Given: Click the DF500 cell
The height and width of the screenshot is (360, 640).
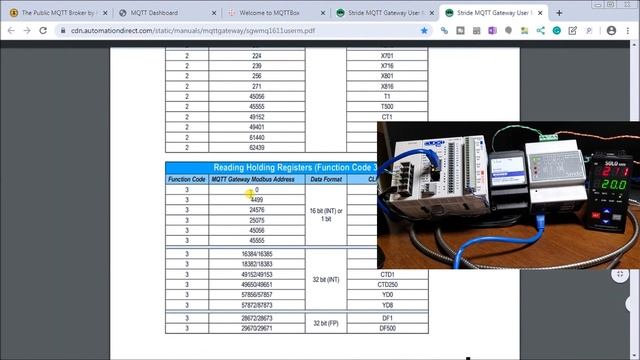Looking at the screenshot, I should pyautogui.click(x=387, y=328).
